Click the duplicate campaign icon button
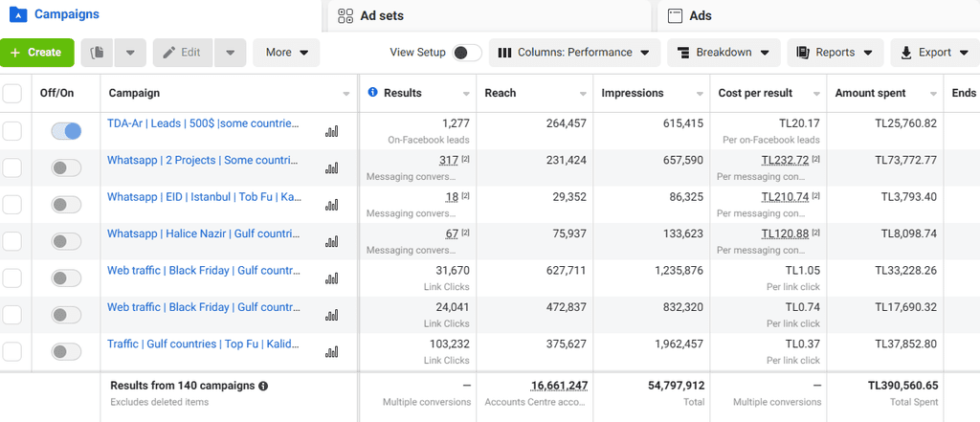Viewport: 980px width, 422px height. [x=97, y=53]
